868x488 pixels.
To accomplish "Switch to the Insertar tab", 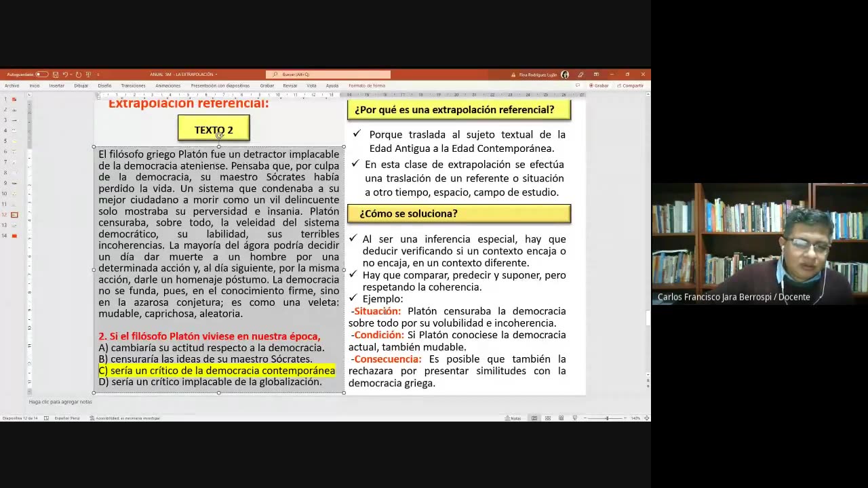I will click(57, 85).
